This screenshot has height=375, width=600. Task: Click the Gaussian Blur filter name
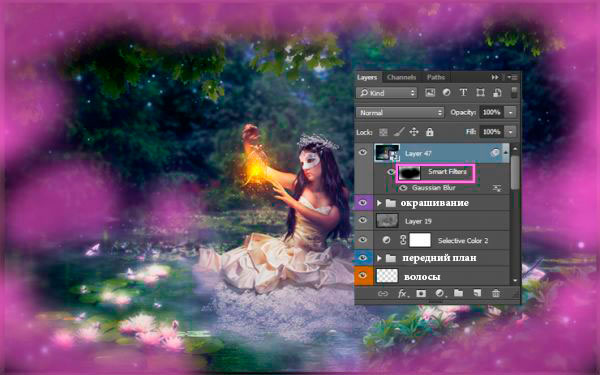[x=434, y=188]
